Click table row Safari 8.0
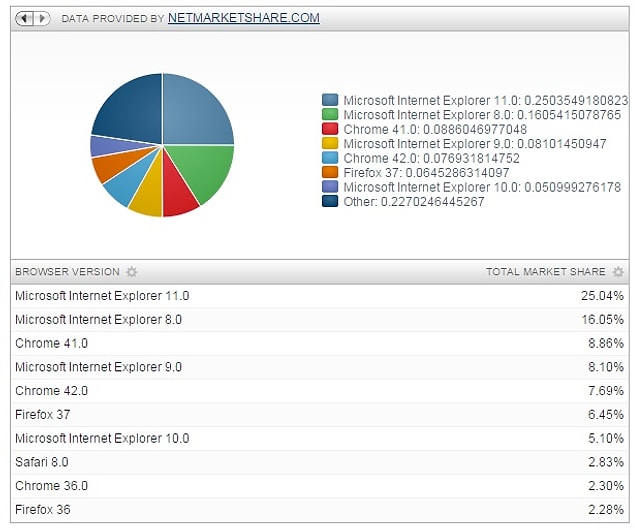 point(320,462)
